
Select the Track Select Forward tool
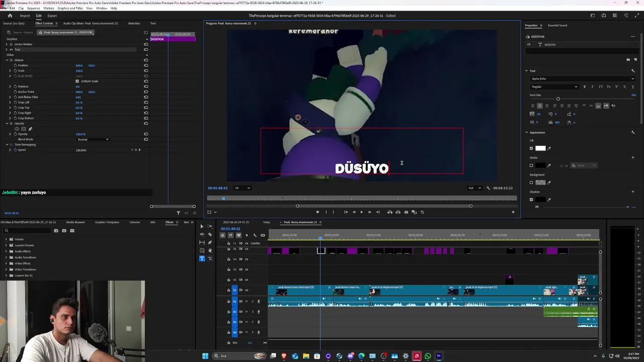point(210,226)
